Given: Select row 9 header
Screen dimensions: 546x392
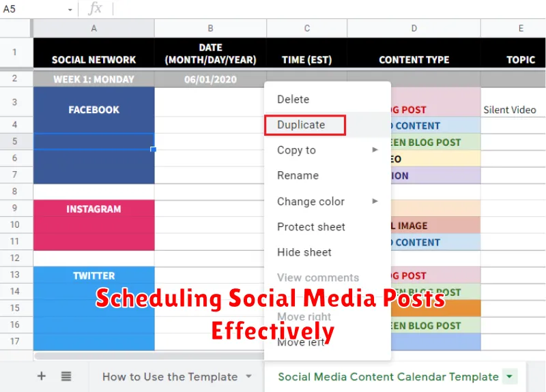Looking at the screenshot, I should point(14,208).
